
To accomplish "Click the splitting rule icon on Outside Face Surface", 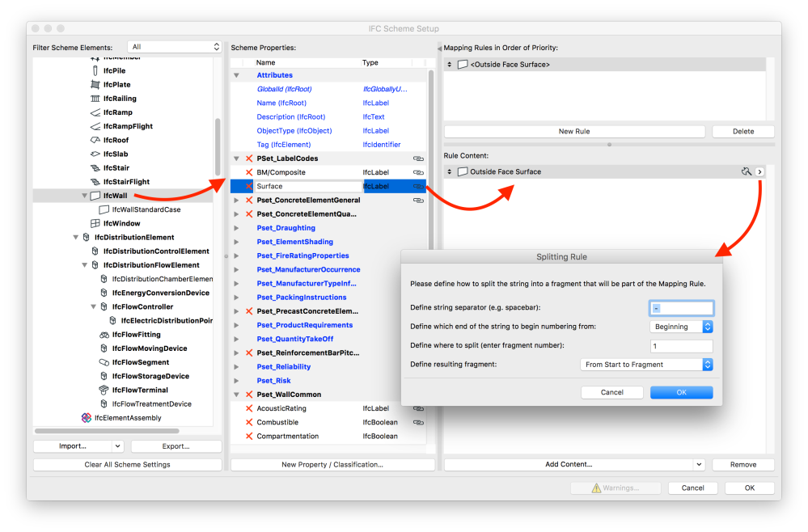I will [x=747, y=171].
